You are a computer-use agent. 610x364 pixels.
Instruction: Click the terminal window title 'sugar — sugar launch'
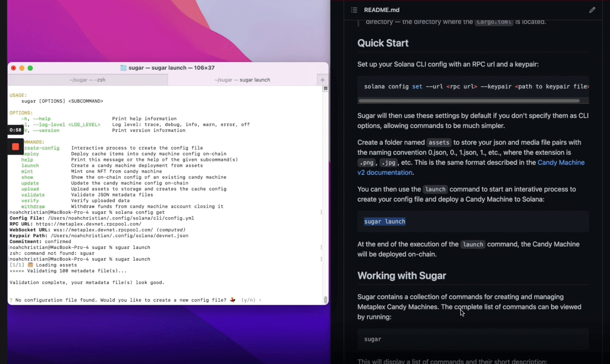click(171, 68)
